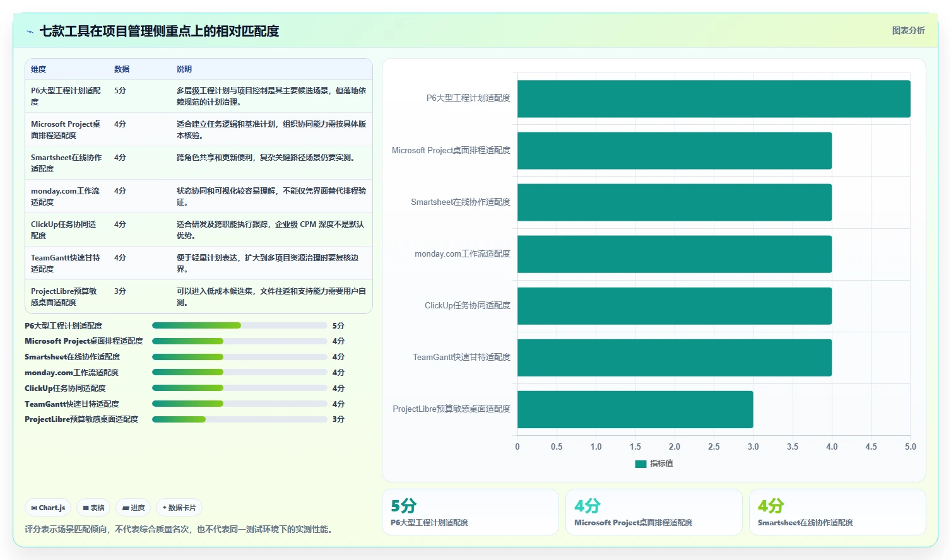The image size is (951, 560).
Task: Click the 5分 value beside P6 progress bar
Action: [338, 326]
